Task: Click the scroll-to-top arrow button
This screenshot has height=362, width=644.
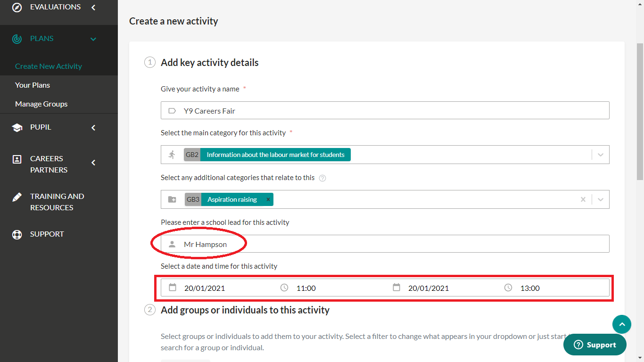Action: (621, 324)
